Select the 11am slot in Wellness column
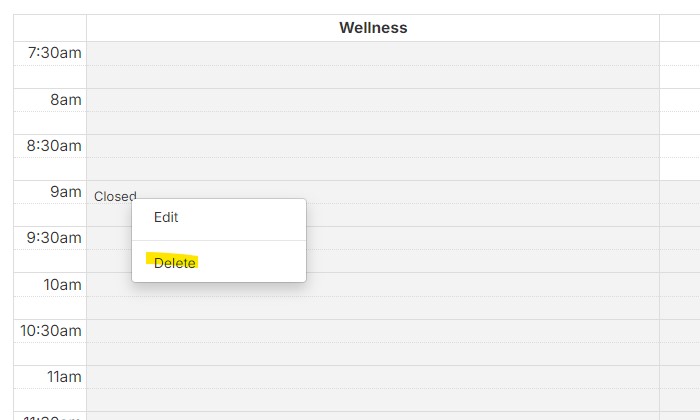Screen dimensions: 700x420 click(373, 377)
